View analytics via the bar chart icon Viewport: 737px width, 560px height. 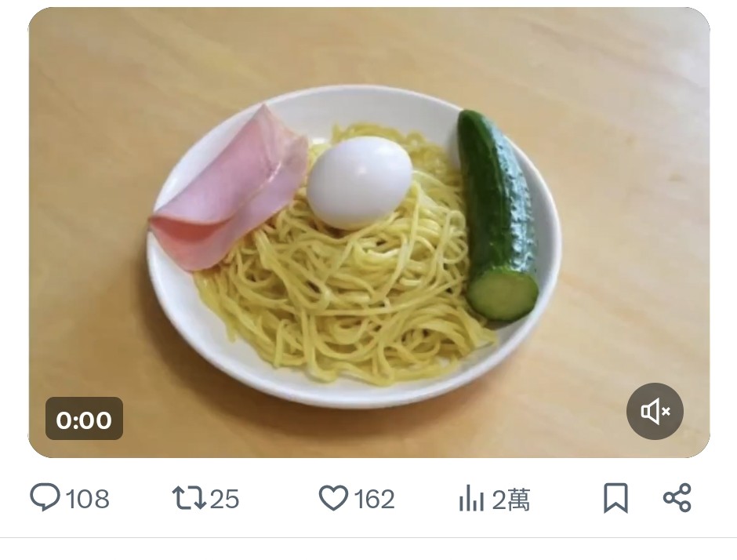click(x=471, y=498)
